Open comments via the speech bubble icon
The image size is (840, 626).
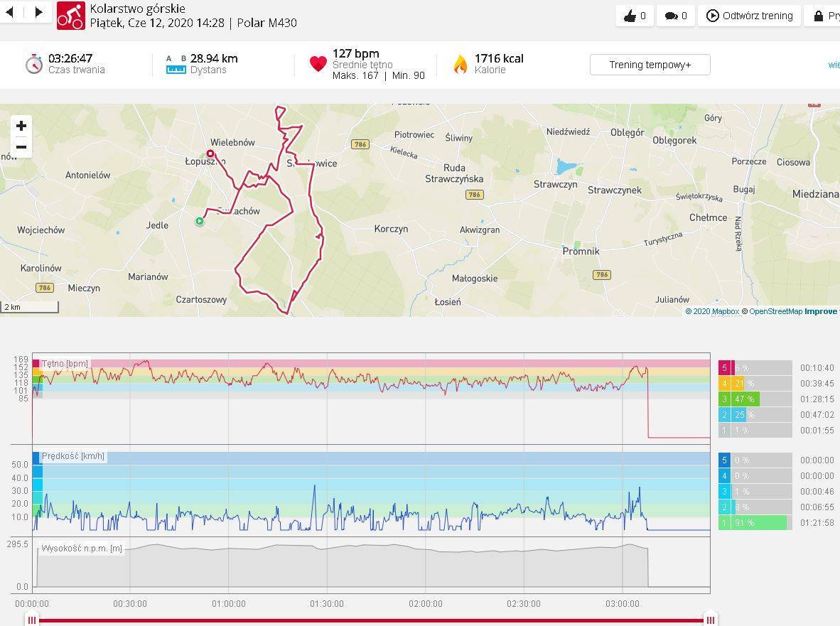point(676,16)
